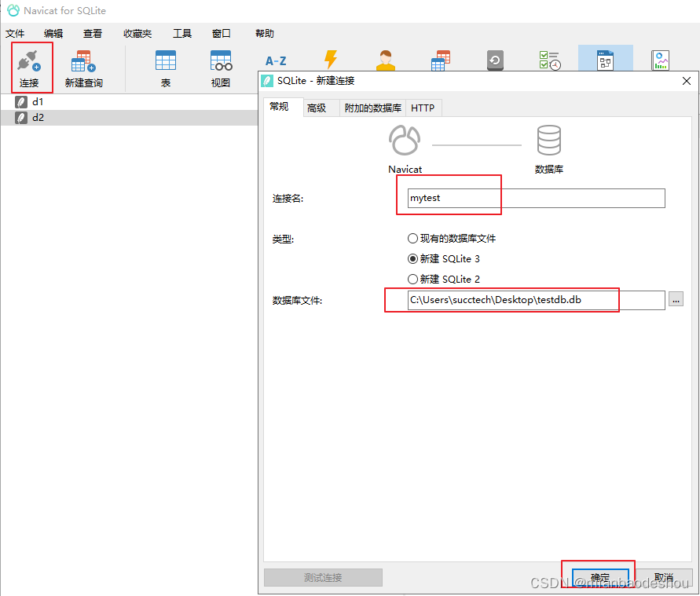Click the backup restore toolbar icon
Viewport: 700px width, 596px height.
coord(495,60)
